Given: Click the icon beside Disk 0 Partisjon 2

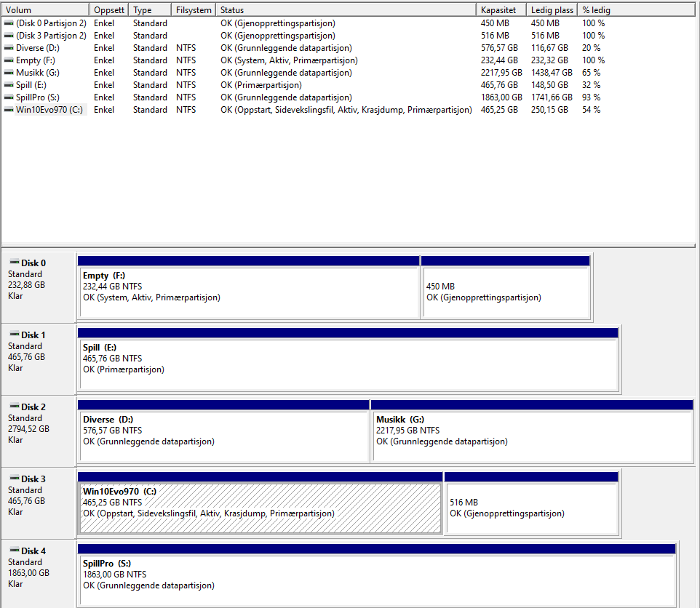Looking at the screenshot, I should tap(9, 23).
